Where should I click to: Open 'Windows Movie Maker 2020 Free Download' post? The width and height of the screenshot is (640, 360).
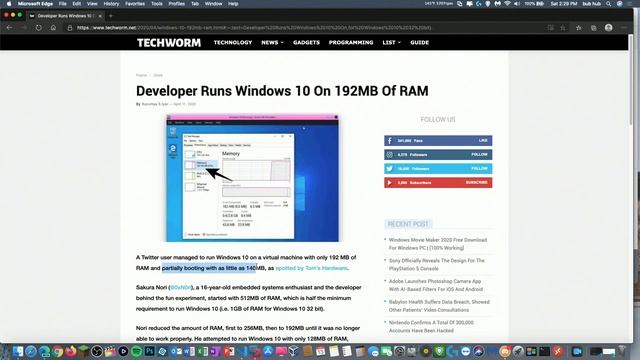[x=438, y=244]
